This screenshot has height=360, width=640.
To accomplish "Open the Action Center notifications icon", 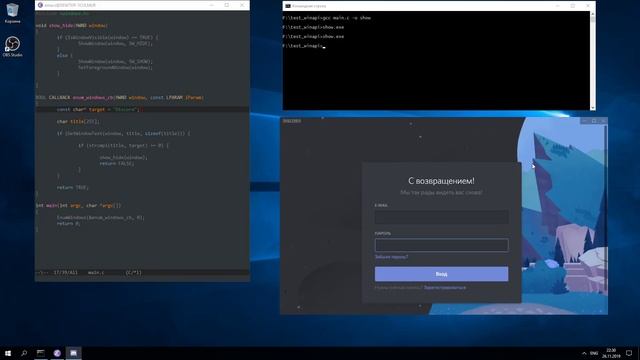I will tap(629, 353).
